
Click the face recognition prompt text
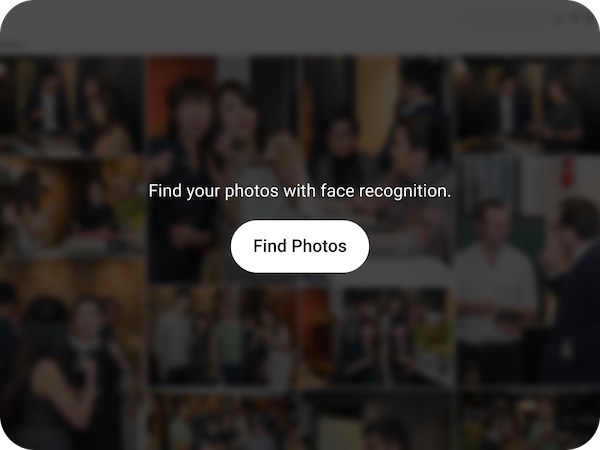click(x=300, y=191)
